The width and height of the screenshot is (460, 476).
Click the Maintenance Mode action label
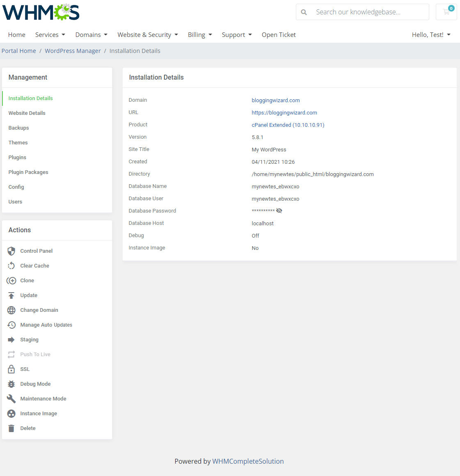coord(43,399)
